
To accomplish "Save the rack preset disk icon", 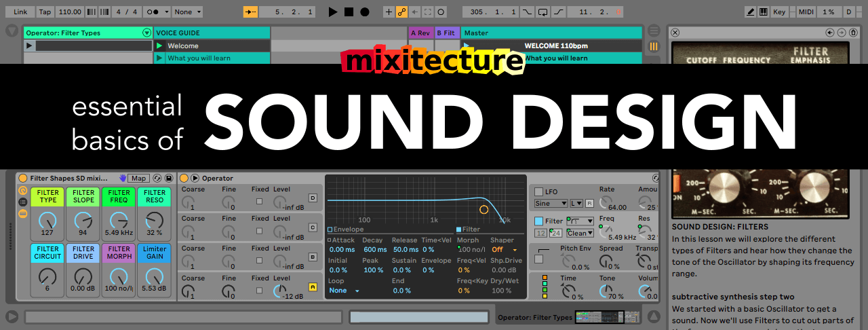I will click(169, 178).
